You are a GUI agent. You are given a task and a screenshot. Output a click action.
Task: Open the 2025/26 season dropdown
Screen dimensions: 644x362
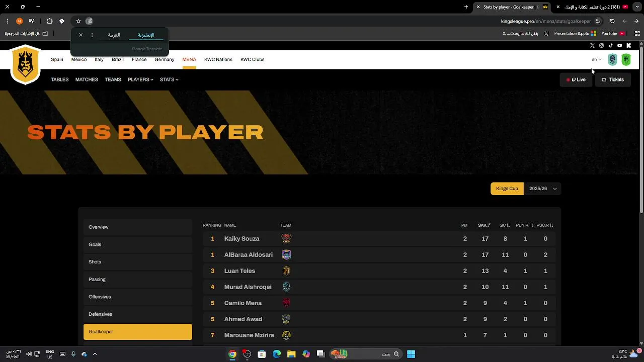click(x=542, y=189)
